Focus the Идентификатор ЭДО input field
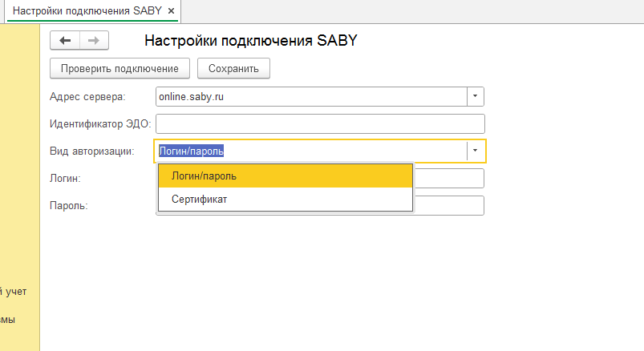This screenshot has height=351, width=644. click(320, 123)
